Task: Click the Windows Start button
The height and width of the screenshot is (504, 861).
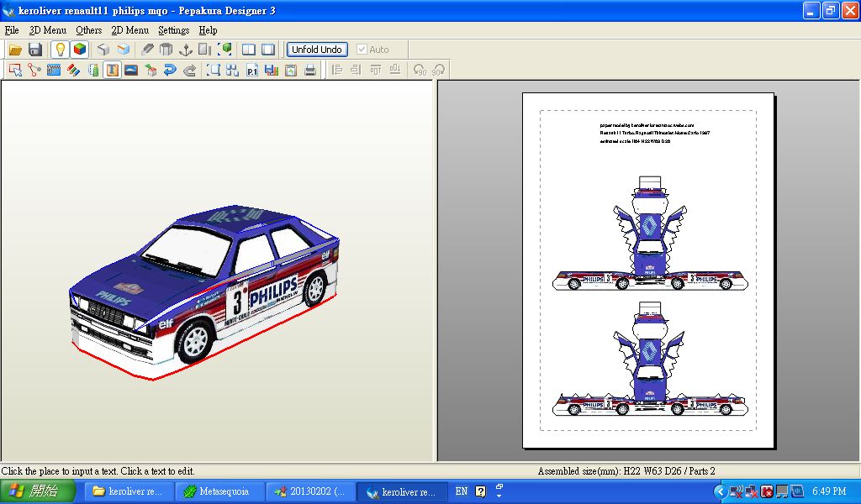Action: (x=37, y=491)
